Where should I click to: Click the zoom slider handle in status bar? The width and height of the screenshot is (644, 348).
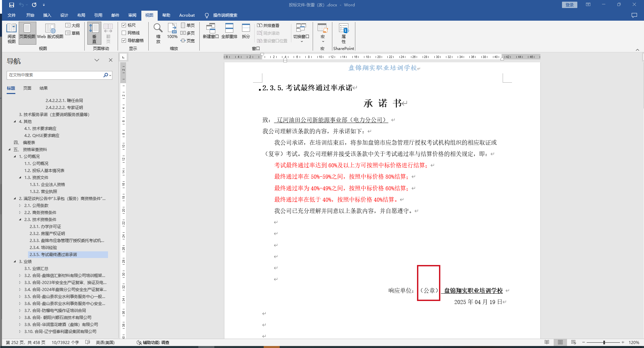(x=604, y=342)
